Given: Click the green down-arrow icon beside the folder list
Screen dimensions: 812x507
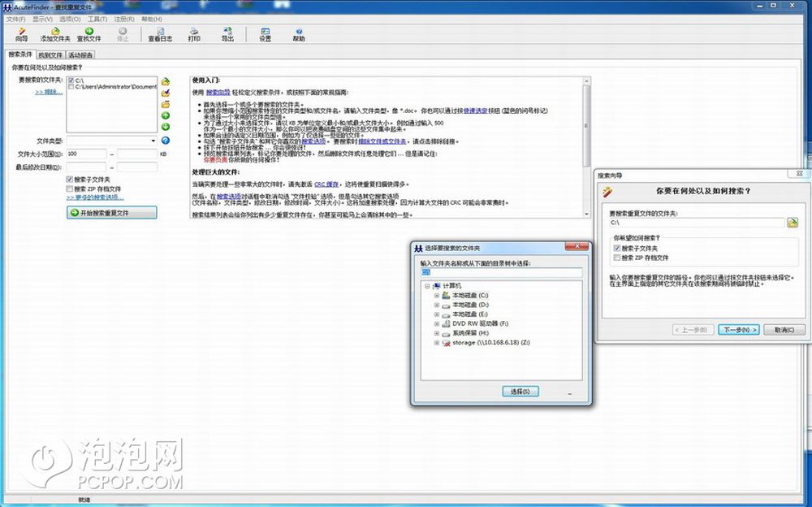Looking at the screenshot, I should click(x=166, y=127).
